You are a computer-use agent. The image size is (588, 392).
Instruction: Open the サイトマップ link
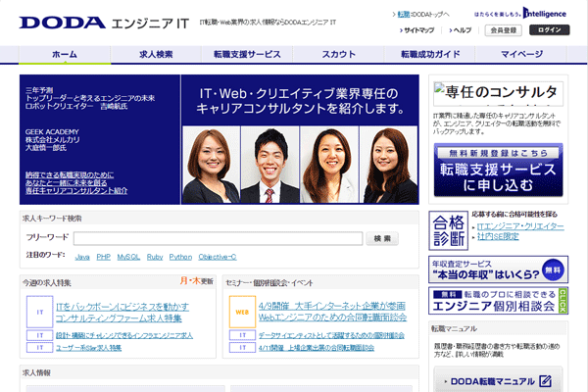[x=417, y=30]
